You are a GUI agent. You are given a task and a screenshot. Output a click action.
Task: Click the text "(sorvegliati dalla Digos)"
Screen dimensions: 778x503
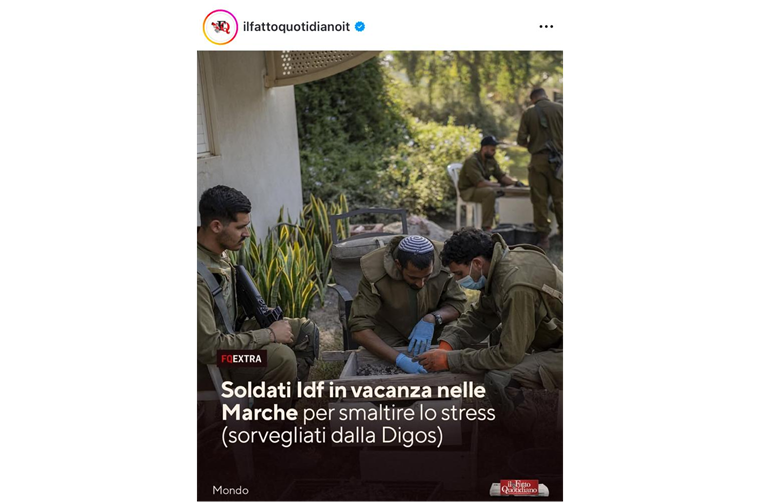(332, 436)
